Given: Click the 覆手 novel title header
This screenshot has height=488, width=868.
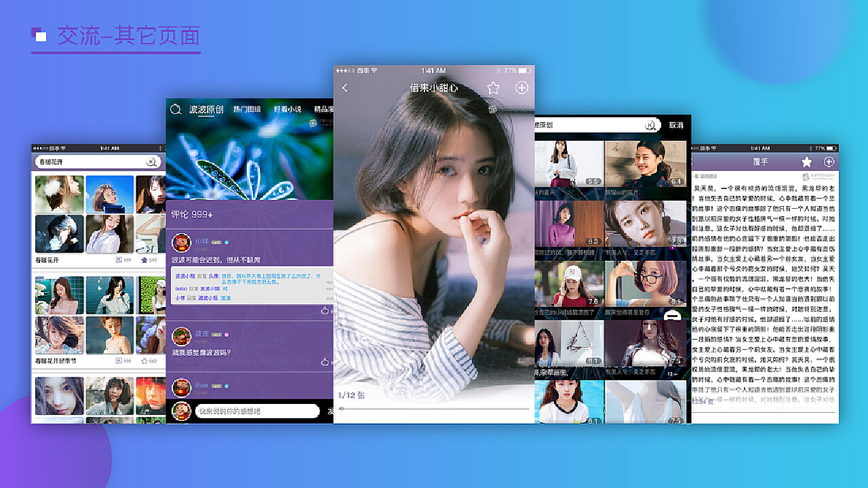Looking at the screenshot, I should click(x=759, y=162).
